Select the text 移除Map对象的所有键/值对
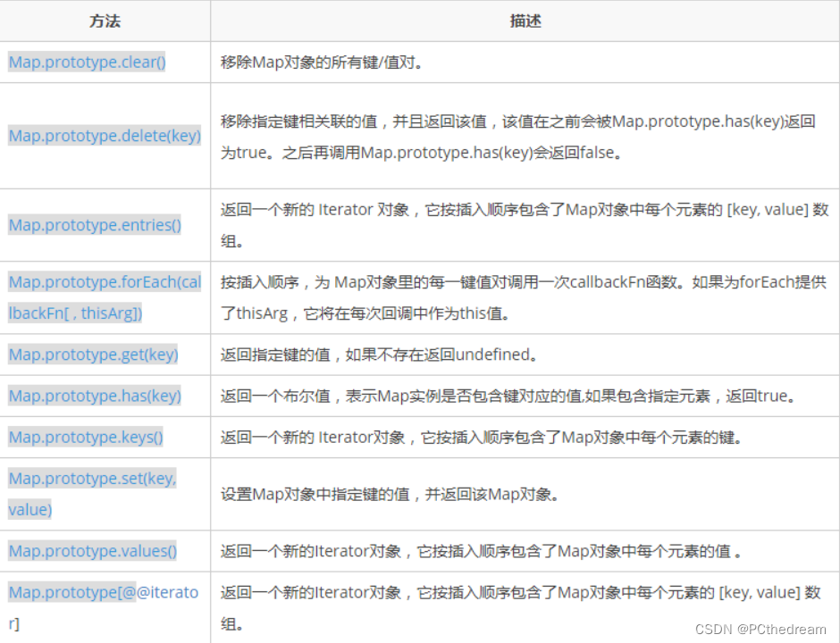 322,63
